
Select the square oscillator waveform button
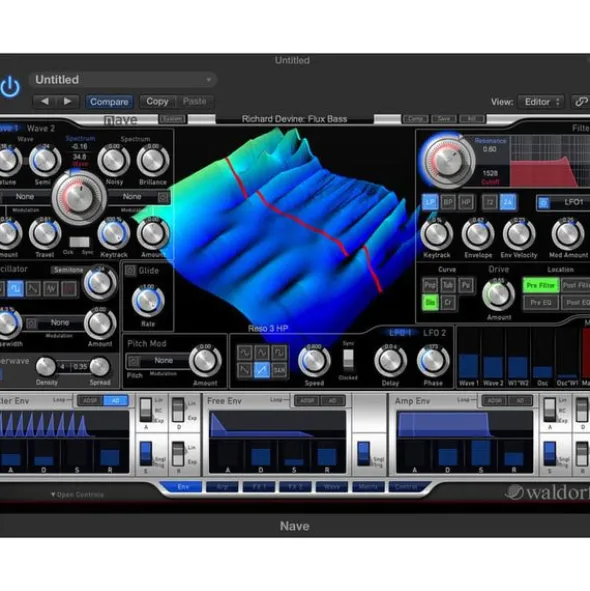[15, 289]
